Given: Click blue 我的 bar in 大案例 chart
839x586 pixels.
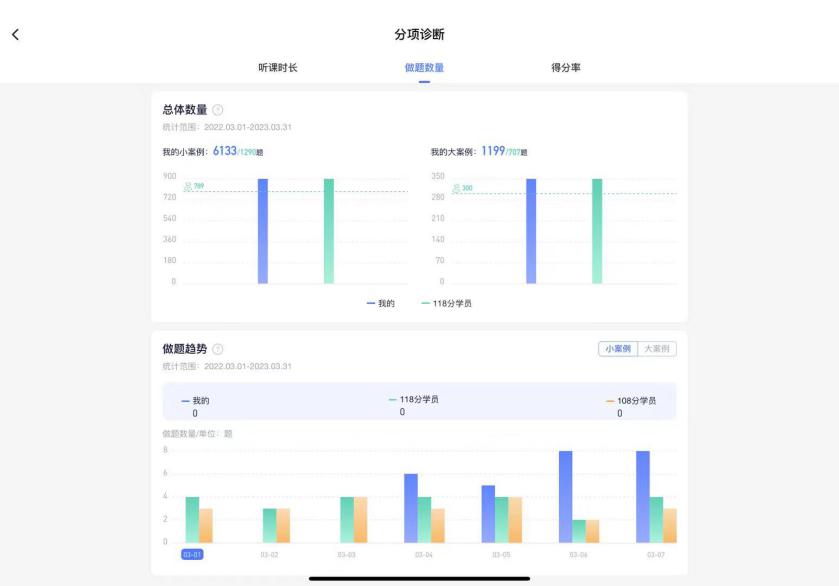Looking at the screenshot, I should [x=531, y=231].
